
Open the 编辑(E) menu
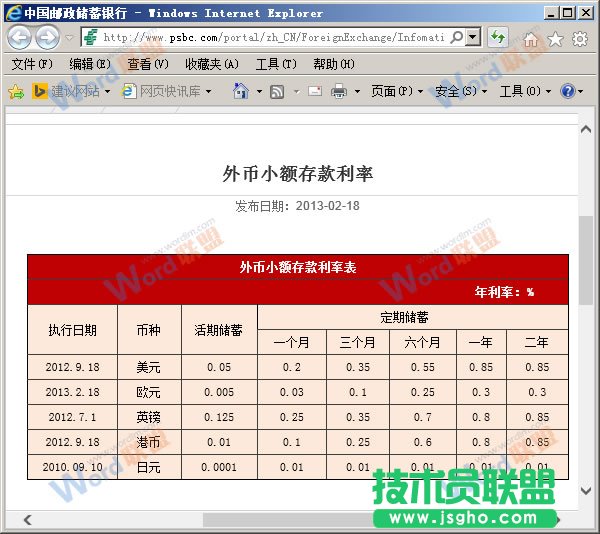pos(90,64)
